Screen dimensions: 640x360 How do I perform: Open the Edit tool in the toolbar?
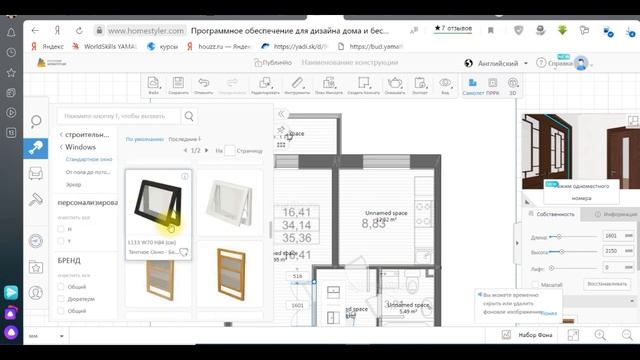(x=265, y=85)
